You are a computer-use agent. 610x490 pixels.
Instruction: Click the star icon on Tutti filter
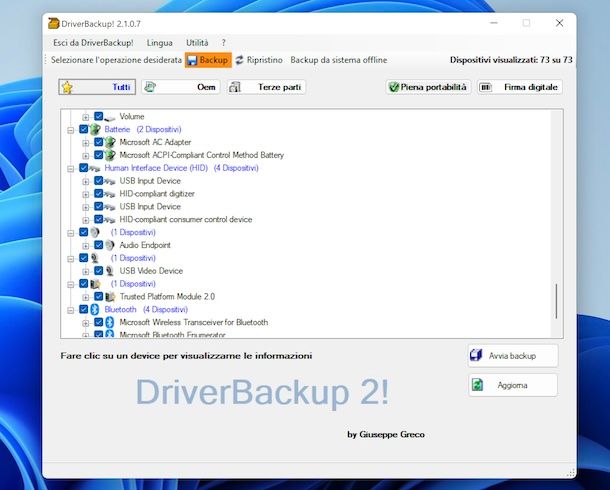(x=67, y=88)
